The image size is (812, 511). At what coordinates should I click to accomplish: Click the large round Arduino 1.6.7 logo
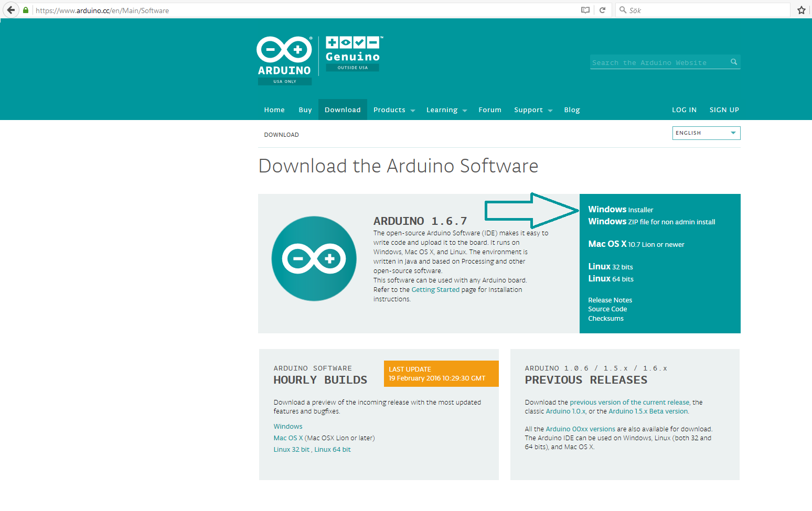pos(314,258)
